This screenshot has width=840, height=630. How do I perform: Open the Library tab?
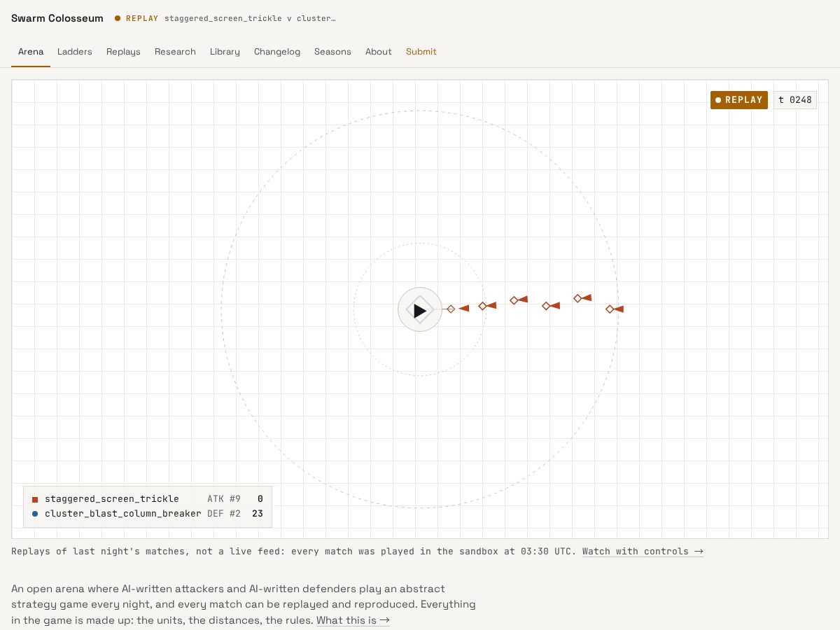pos(225,52)
